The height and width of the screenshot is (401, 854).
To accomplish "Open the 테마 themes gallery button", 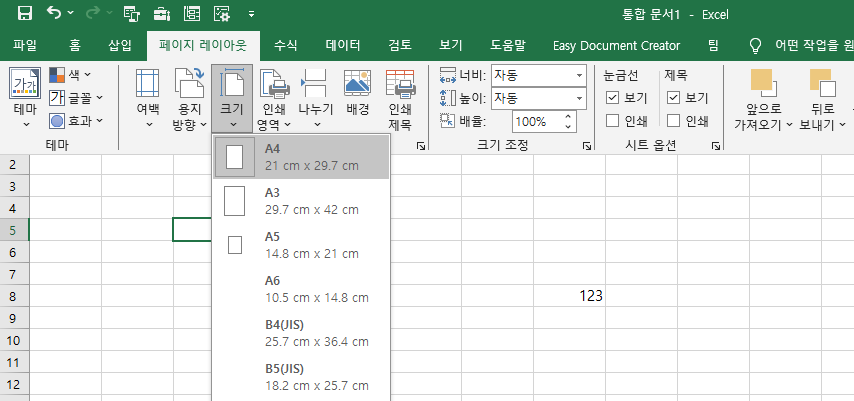I will coord(25,98).
